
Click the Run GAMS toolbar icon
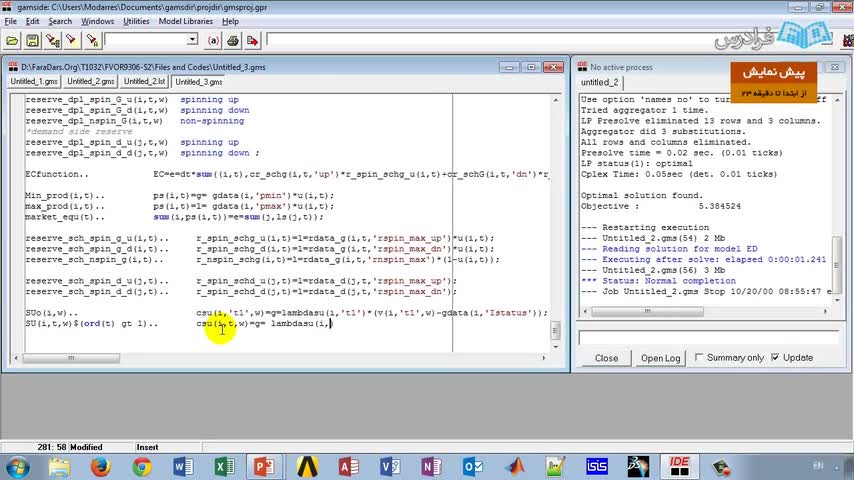252,41
